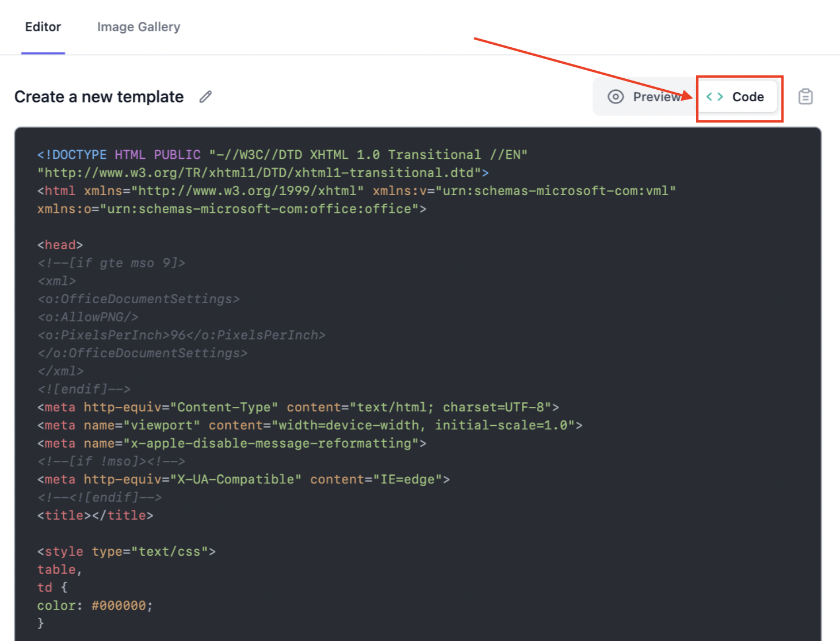Click the <head> tag line
Image resolution: width=840 pixels, height=641 pixels.
(60, 245)
